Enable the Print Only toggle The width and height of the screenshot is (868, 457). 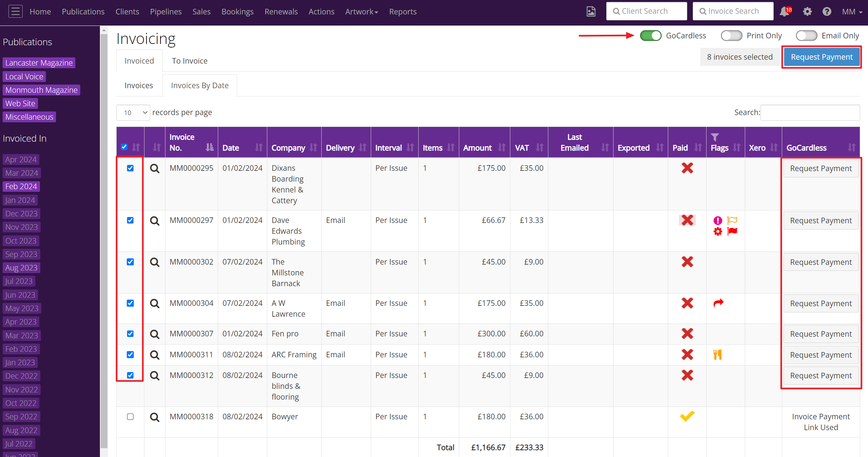click(731, 36)
